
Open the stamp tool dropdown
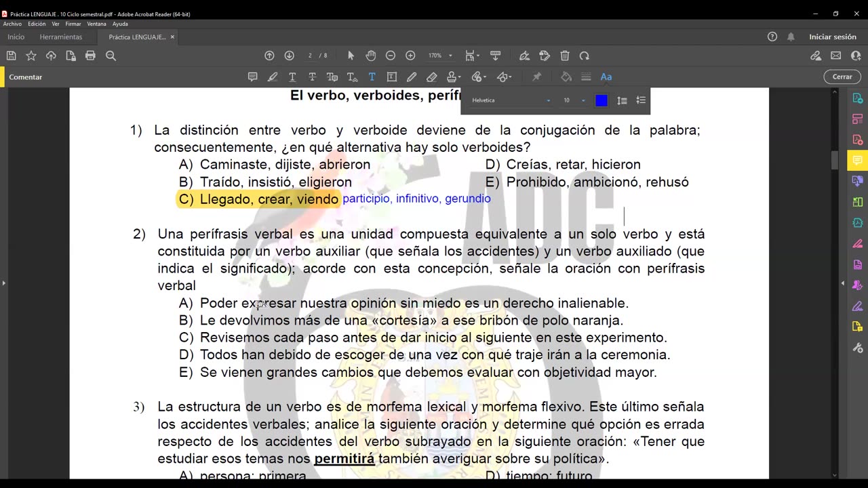(x=454, y=77)
